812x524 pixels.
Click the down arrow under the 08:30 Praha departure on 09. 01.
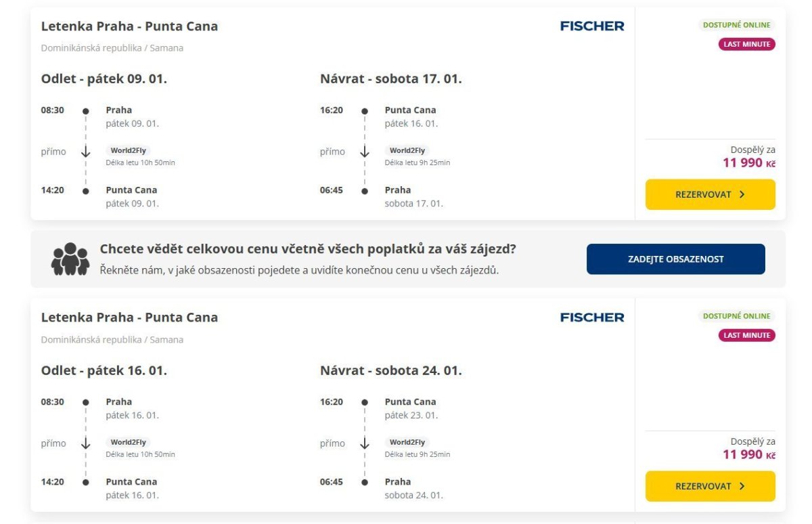coord(86,152)
